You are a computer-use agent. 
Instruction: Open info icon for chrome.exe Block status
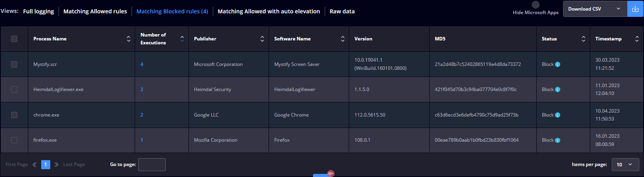[x=558, y=115]
